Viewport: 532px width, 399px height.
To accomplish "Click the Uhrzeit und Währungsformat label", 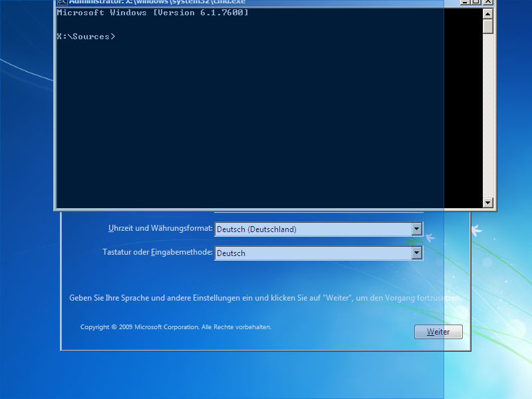I will point(160,228).
